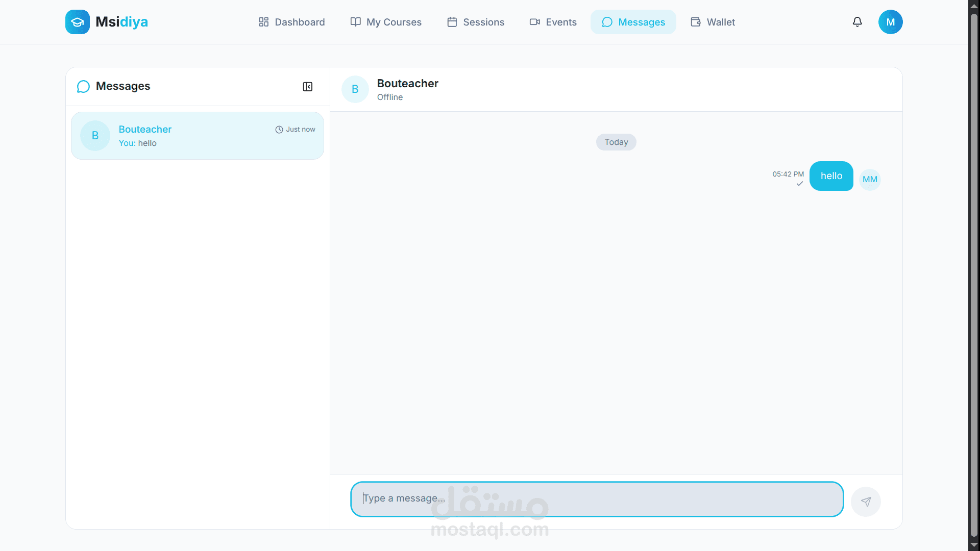Click the Type a message input field
The height and width of the screenshot is (551, 980).
click(x=596, y=499)
